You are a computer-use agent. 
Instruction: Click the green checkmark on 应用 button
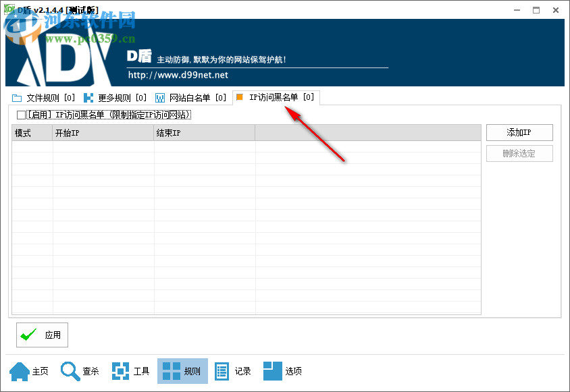click(29, 335)
